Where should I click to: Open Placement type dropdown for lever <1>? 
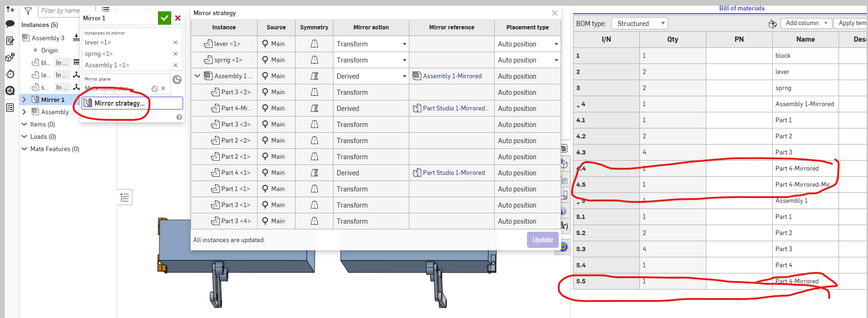pos(556,44)
